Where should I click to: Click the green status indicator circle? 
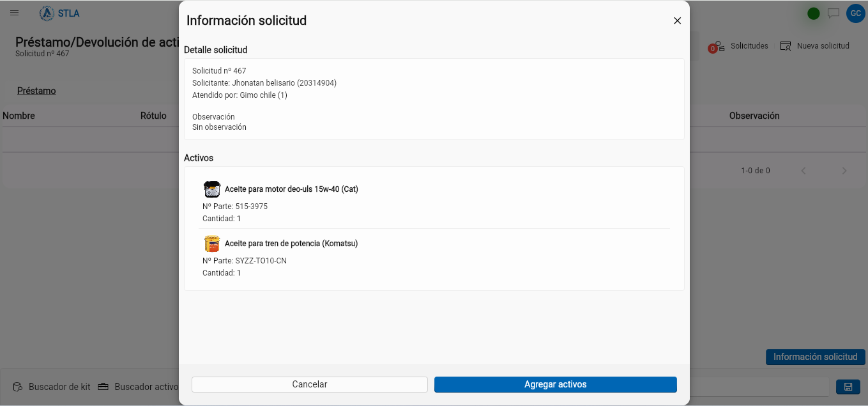pyautogui.click(x=814, y=13)
